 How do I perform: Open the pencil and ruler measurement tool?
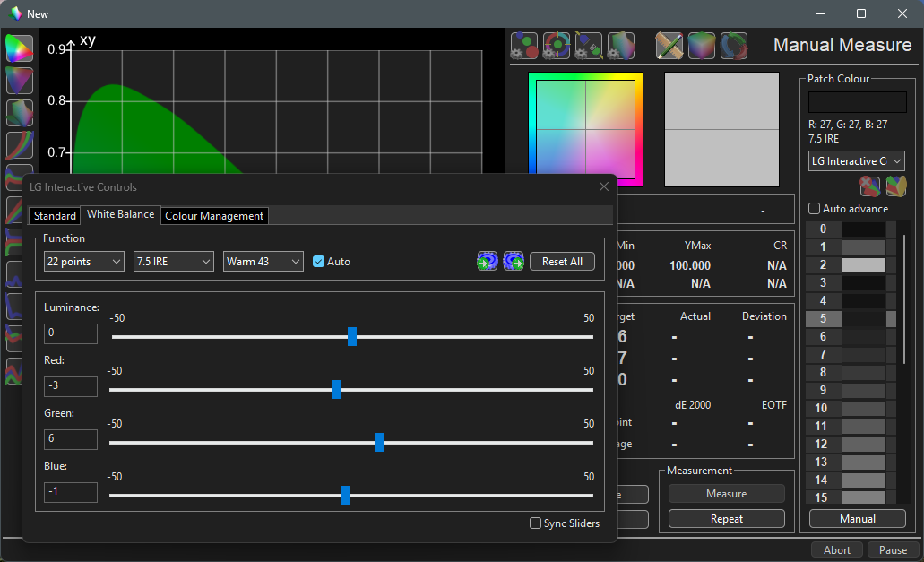click(x=669, y=45)
